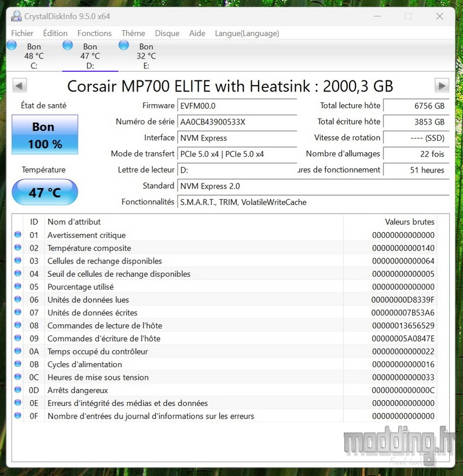Click the Valeurs brutes column header
463x476 pixels.
tap(390, 222)
